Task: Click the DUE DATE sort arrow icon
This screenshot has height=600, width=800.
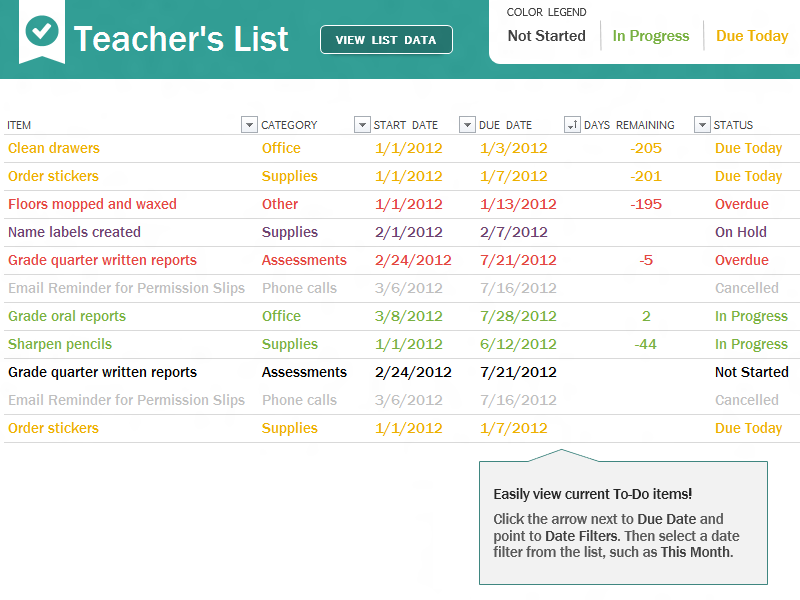Action: click(572, 124)
